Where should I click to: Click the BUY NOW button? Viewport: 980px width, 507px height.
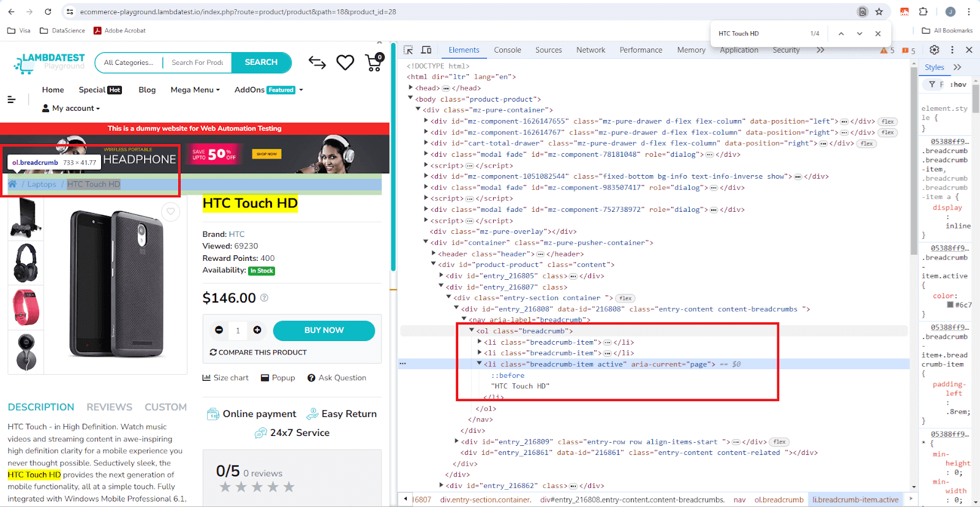tap(323, 331)
